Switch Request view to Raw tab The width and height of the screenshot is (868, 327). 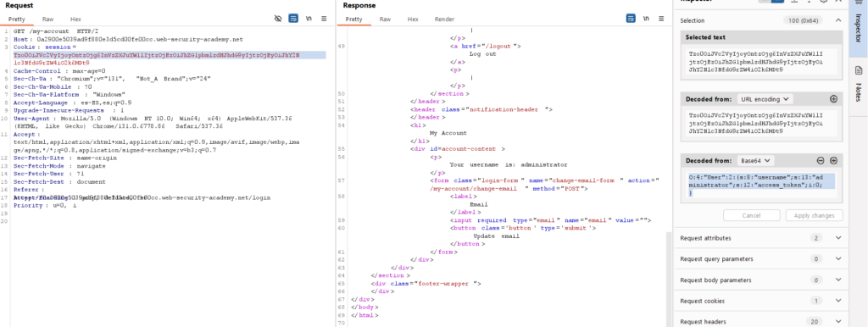tap(47, 19)
